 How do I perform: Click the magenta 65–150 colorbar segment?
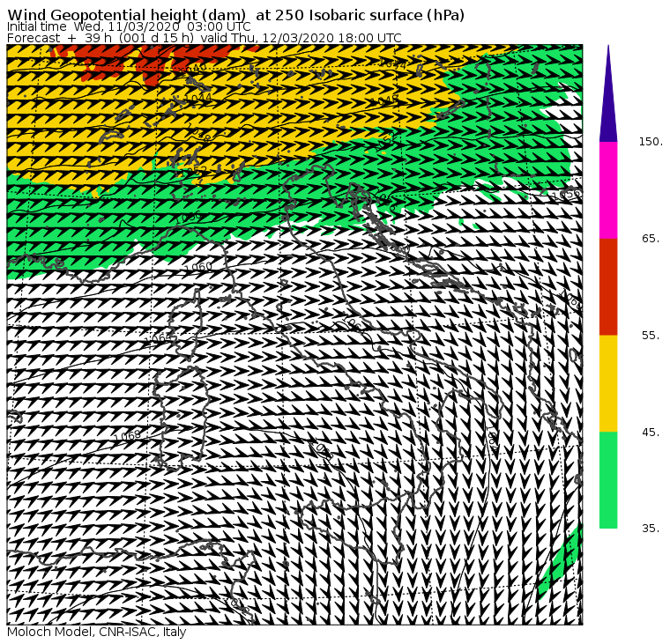pyautogui.click(x=608, y=190)
